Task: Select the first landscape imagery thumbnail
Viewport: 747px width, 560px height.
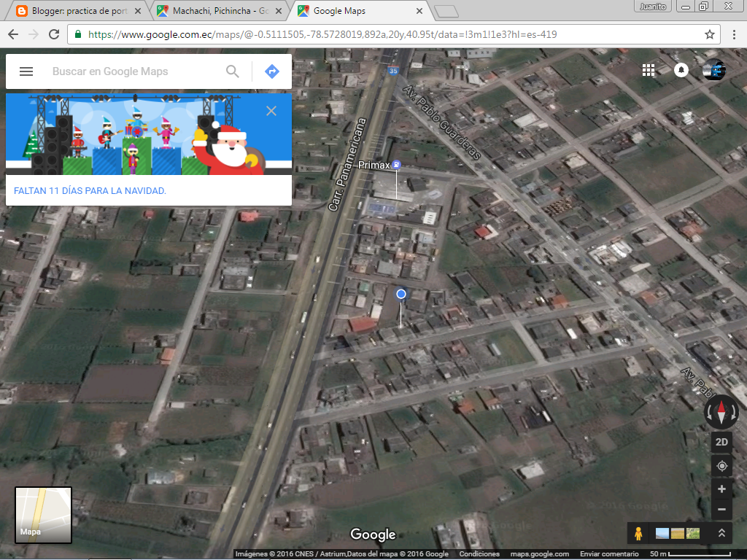Action: click(x=662, y=533)
